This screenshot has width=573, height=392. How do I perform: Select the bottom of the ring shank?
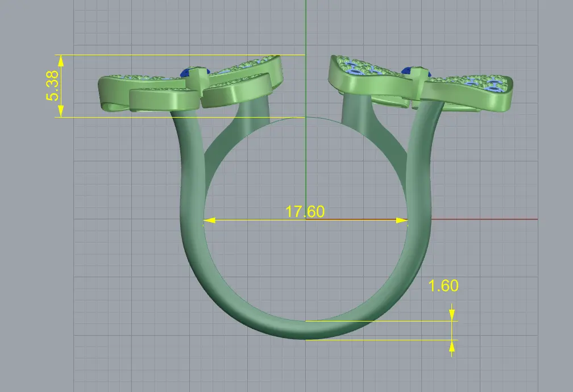(x=306, y=330)
